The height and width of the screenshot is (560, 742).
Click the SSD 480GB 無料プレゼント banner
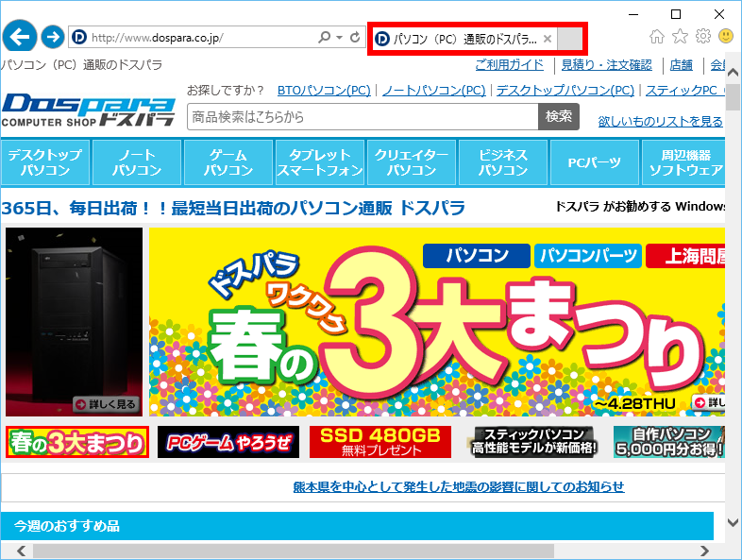click(380, 442)
